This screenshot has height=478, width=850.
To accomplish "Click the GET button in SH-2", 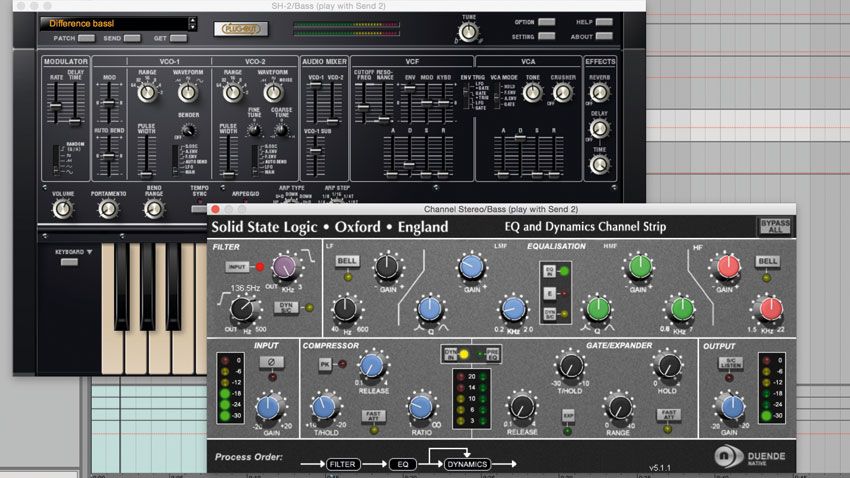I will 178,38.
